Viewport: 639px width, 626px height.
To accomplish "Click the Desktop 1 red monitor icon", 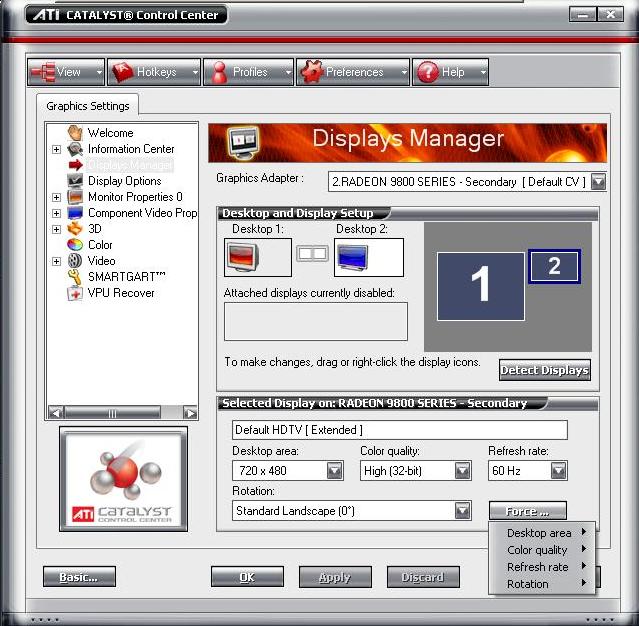I will 243,257.
